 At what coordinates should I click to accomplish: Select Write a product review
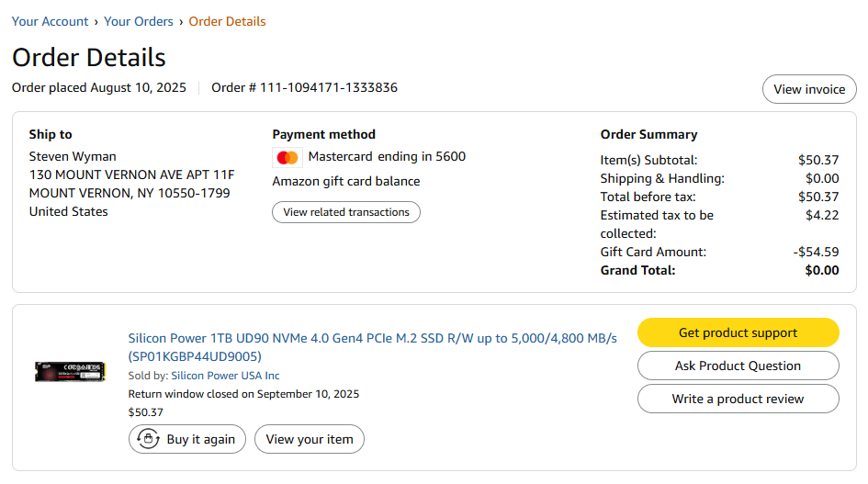[x=738, y=399]
